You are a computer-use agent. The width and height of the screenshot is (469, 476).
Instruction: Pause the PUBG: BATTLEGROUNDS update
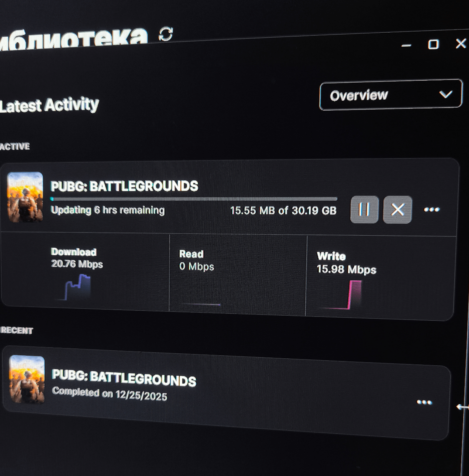tap(364, 210)
